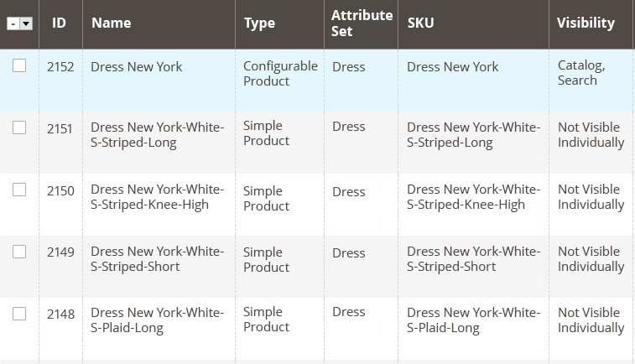Click the Type column header
Screen dimensions: 635x364
259,23
